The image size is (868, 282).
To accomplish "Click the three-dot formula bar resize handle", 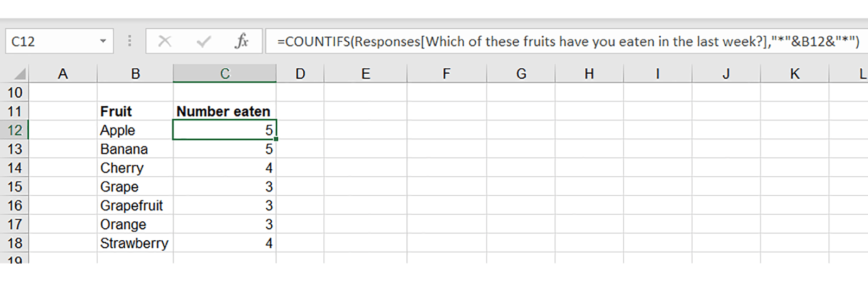I will 130,41.
